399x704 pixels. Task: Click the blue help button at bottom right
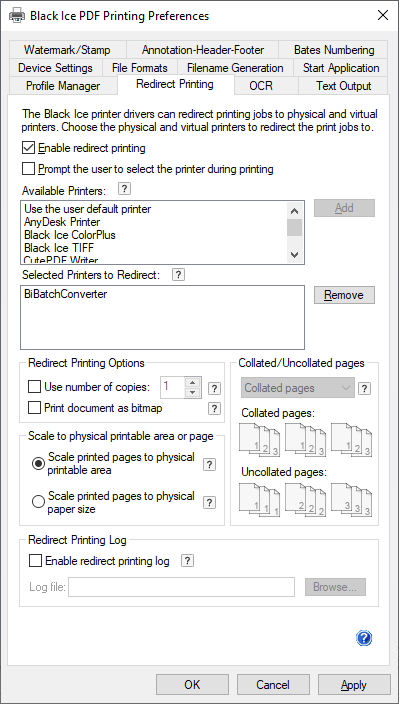(364, 638)
